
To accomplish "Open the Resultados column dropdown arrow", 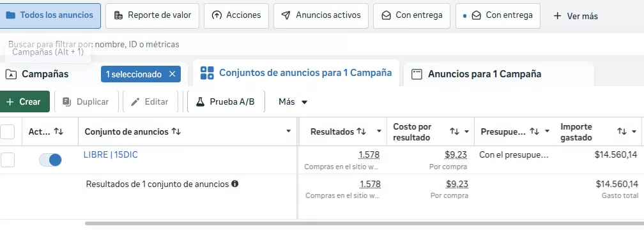I will 379,131.
